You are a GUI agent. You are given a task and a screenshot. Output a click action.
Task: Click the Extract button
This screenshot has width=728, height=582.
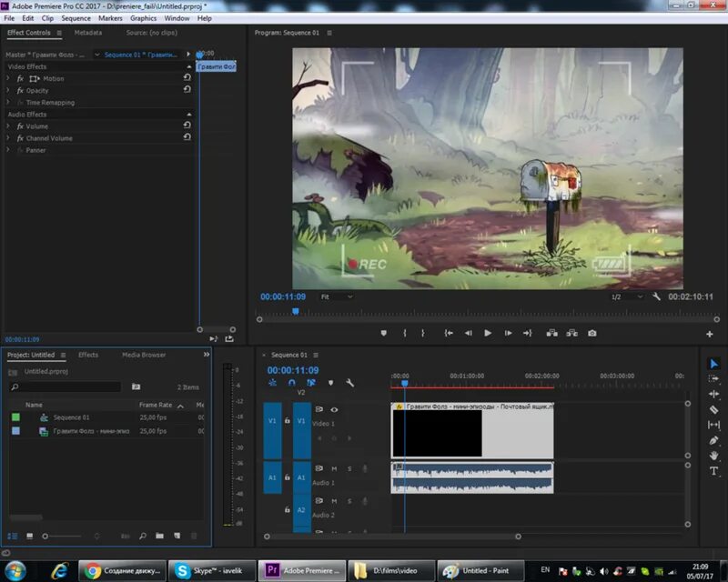click(x=572, y=333)
